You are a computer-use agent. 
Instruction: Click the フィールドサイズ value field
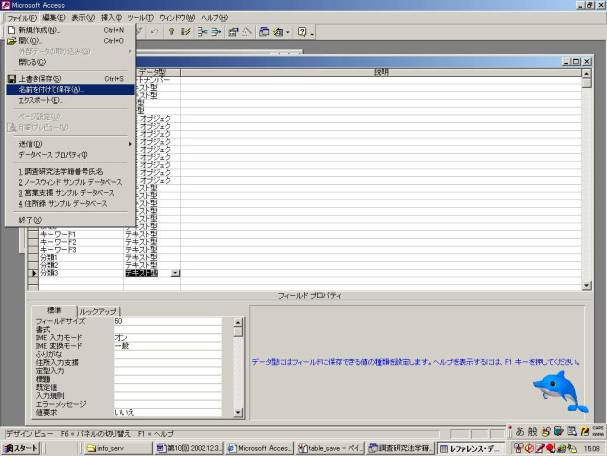[x=168, y=321]
